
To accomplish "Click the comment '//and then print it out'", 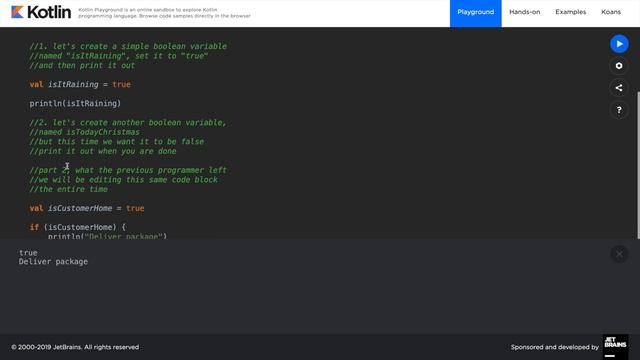I will point(82,65).
